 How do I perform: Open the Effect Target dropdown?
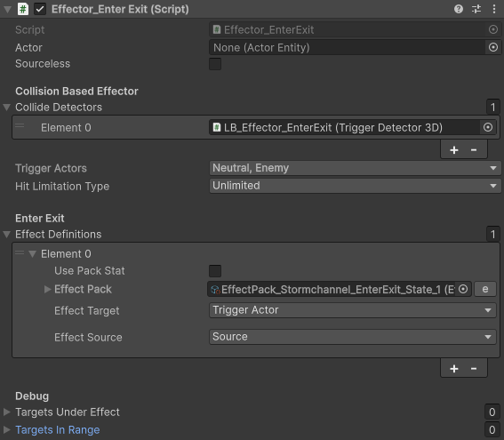353,310
